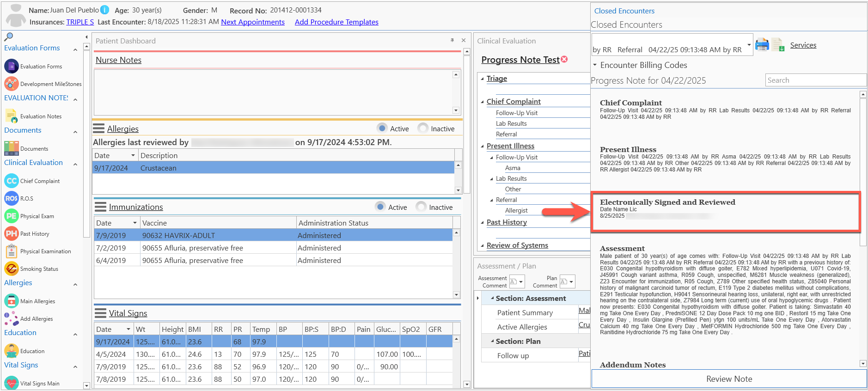This screenshot has width=868, height=391.
Task: Open the Evaluation Notes icon
Action: (x=11, y=116)
